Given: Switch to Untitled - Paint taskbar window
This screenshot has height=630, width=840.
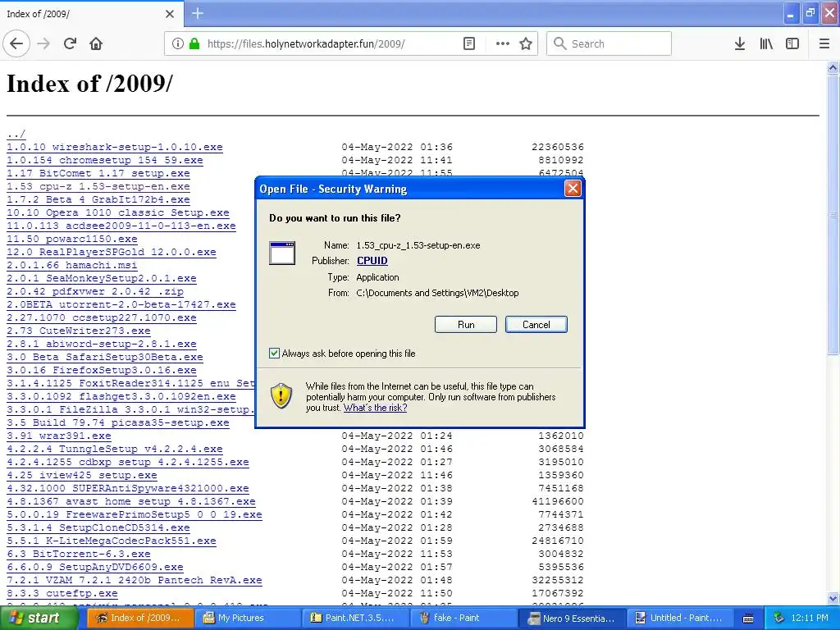Looking at the screenshot, I should [x=679, y=618].
